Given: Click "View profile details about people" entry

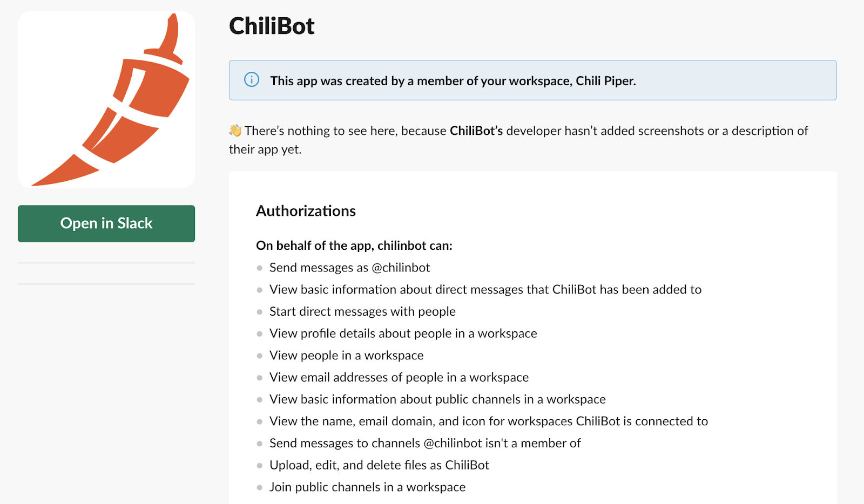Looking at the screenshot, I should coord(403,333).
